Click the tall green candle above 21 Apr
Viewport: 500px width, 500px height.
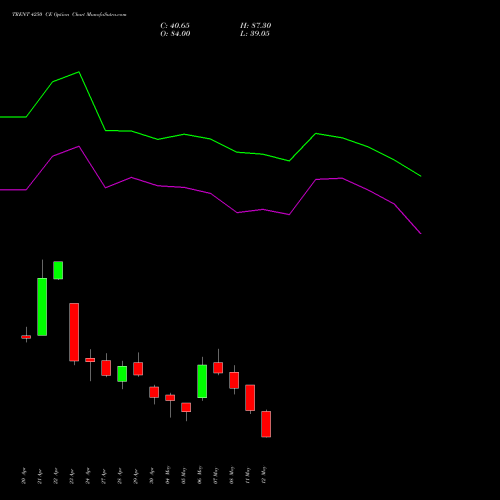click(x=42, y=307)
